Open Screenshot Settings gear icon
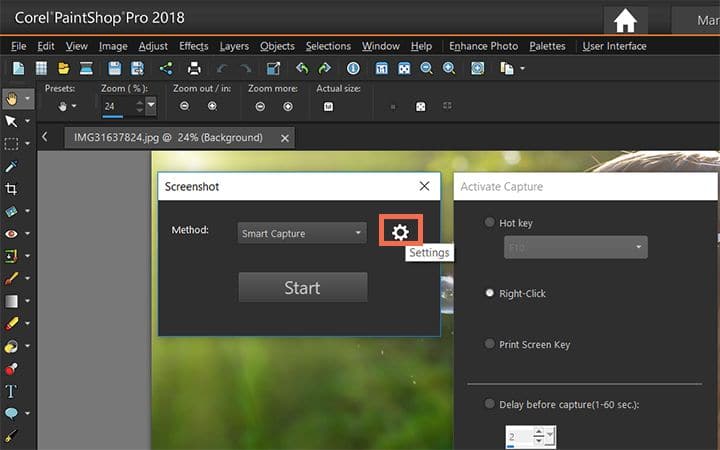Image resolution: width=720 pixels, height=450 pixels. tap(400, 232)
